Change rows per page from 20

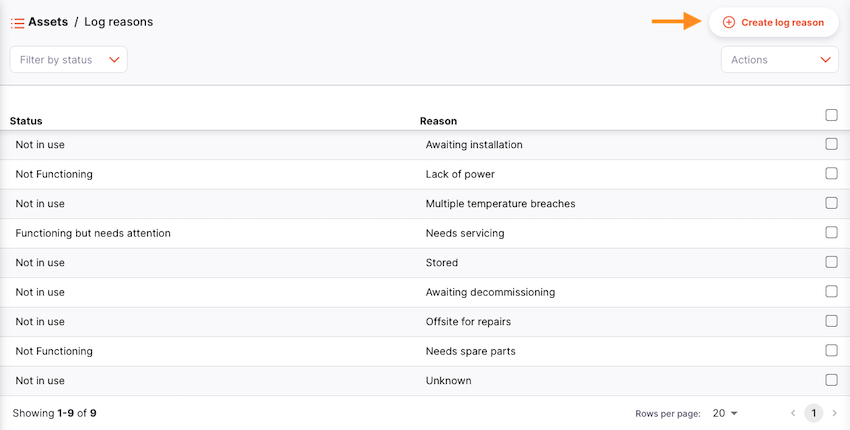[725, 413]
